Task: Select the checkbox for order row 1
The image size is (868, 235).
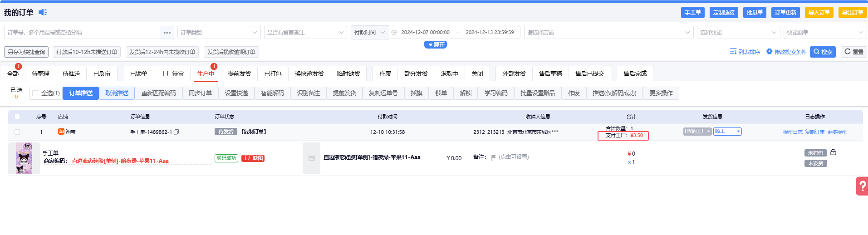Action: 17,132
